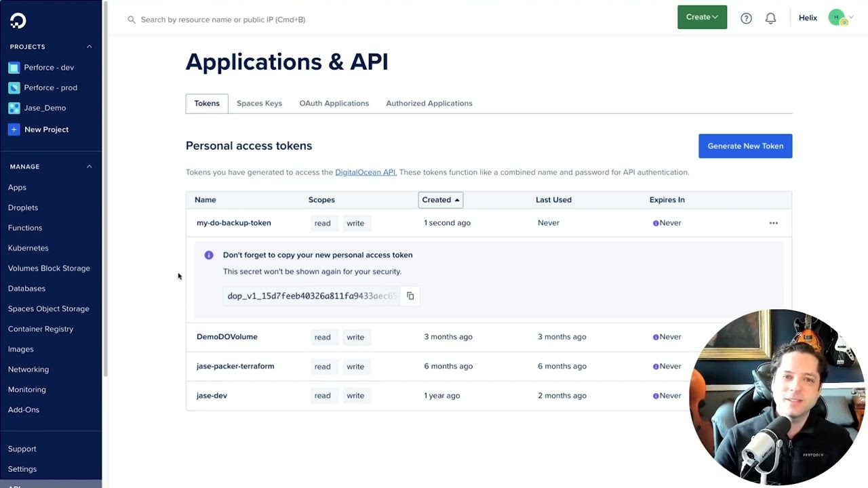
Task: Click the New Project link
Action: [46, 129]
